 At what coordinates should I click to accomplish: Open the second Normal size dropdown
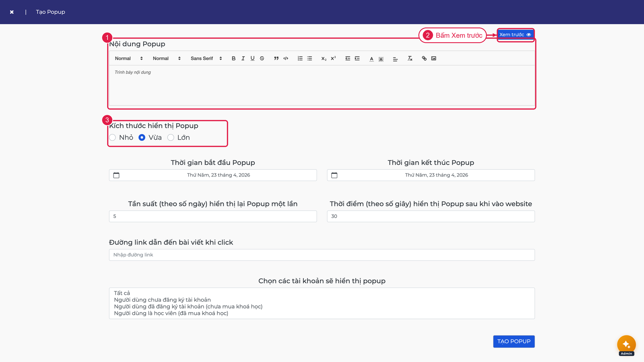167,58
